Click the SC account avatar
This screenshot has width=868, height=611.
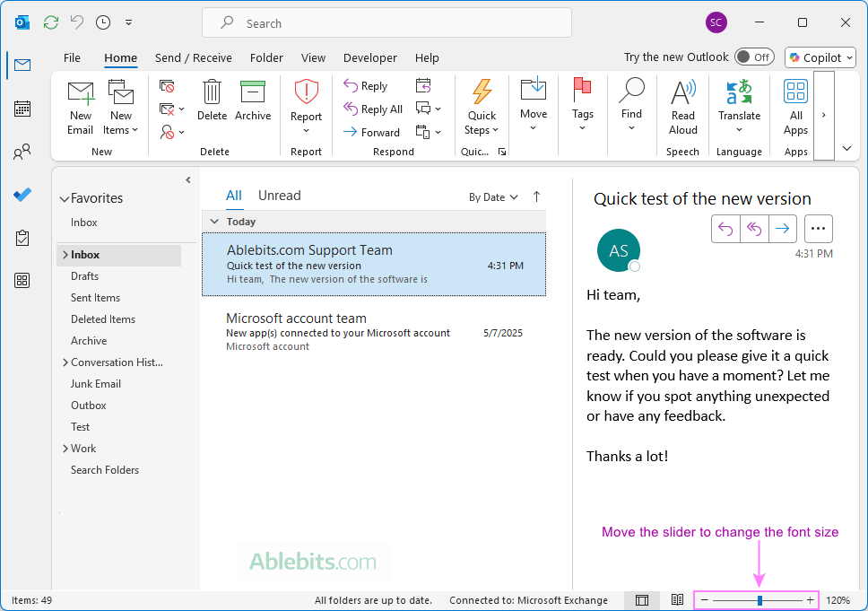click(x=716, y=22)
